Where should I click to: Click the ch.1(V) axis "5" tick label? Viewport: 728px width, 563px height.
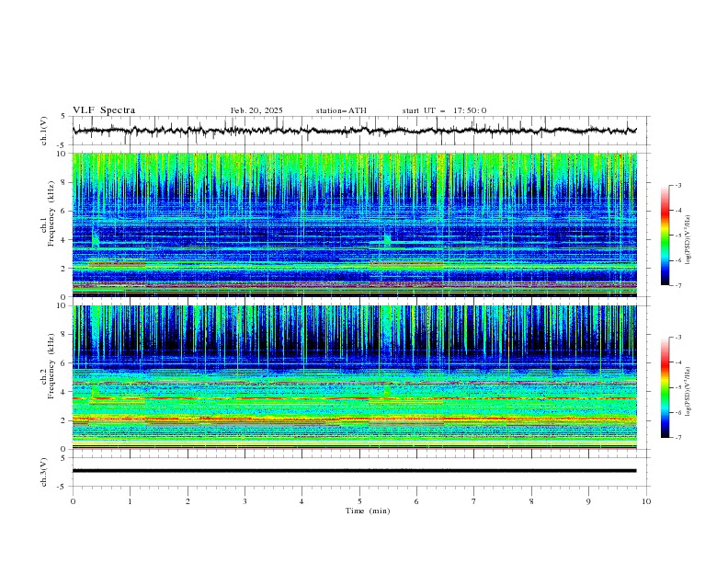[x=63, y=117]
